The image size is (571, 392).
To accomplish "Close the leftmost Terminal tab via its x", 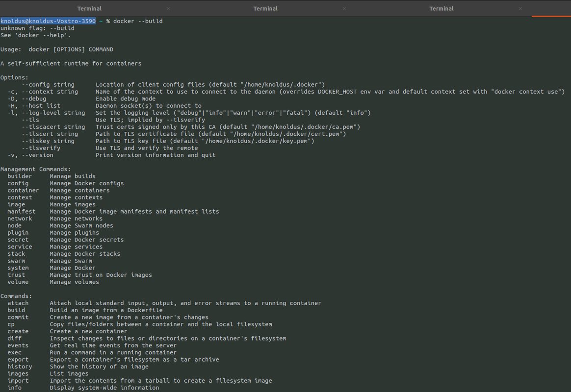I will click(168, 8).
